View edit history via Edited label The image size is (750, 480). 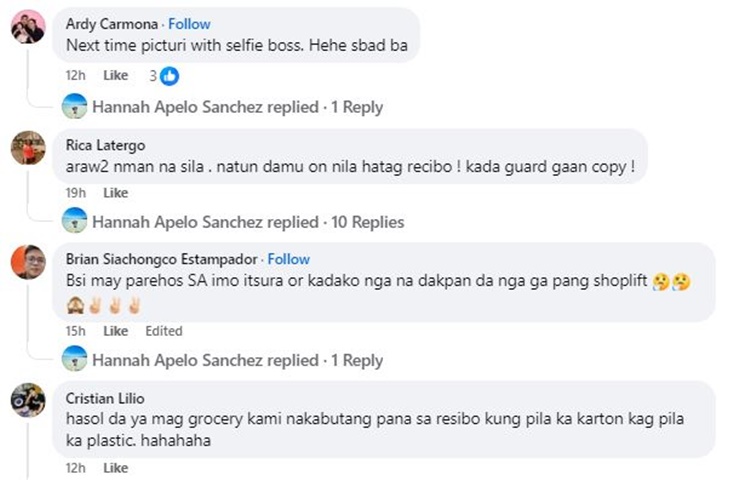(163, 331)
